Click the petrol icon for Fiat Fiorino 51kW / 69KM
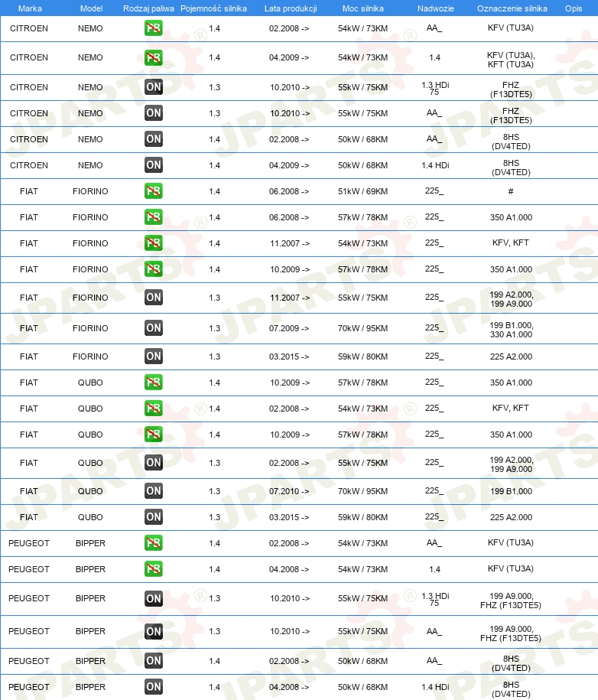This screenshot has width=598, height=700. [x=154, y=191]
